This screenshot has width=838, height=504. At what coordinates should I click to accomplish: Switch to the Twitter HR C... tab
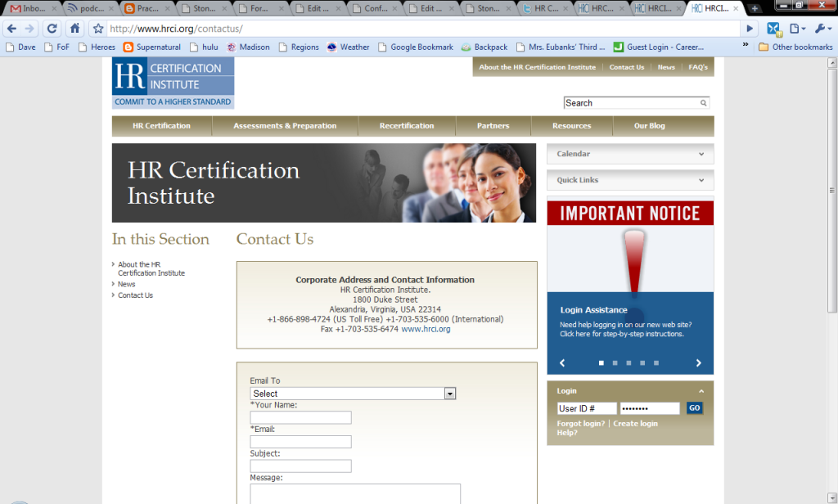coord(546,8)
